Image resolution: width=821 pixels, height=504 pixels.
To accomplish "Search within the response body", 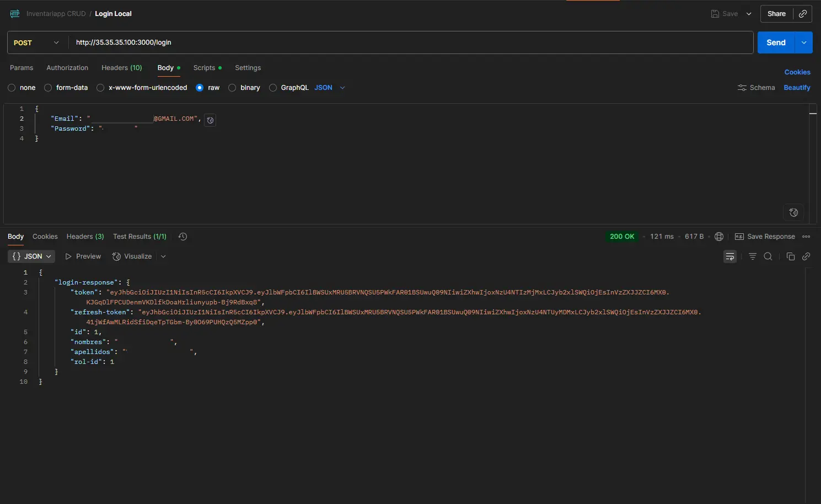I will click(x=768, y=256).
